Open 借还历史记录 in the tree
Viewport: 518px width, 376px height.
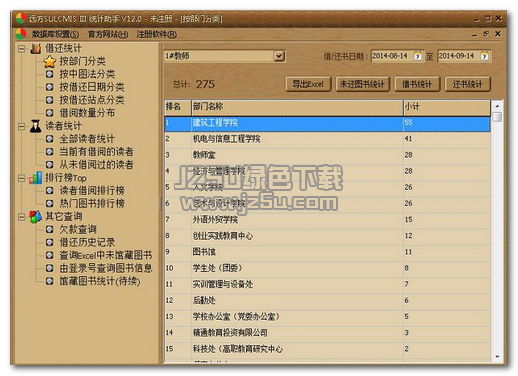pyautogui.click(x=87, y=242)
